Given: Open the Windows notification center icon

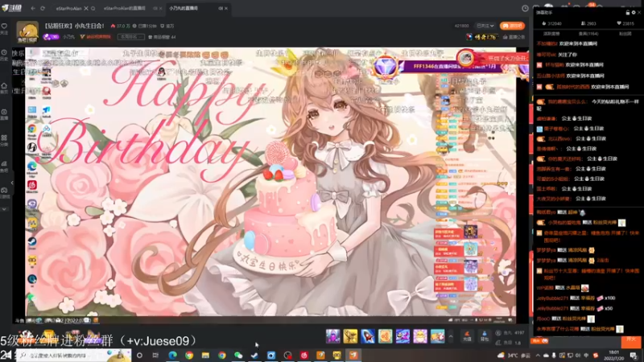Looking at the screenshot, I should [634, 356].
